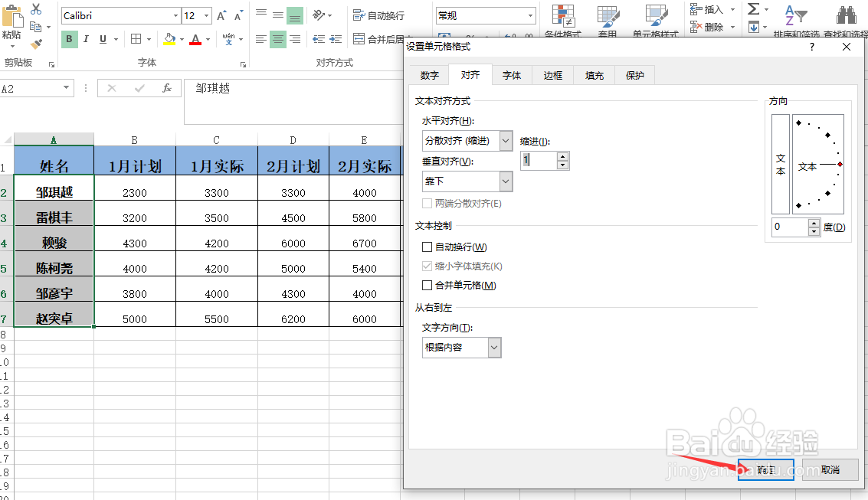Switch to the 边框 tab
The height and width of the screenshot is (500, 868).
click(552, 75)
